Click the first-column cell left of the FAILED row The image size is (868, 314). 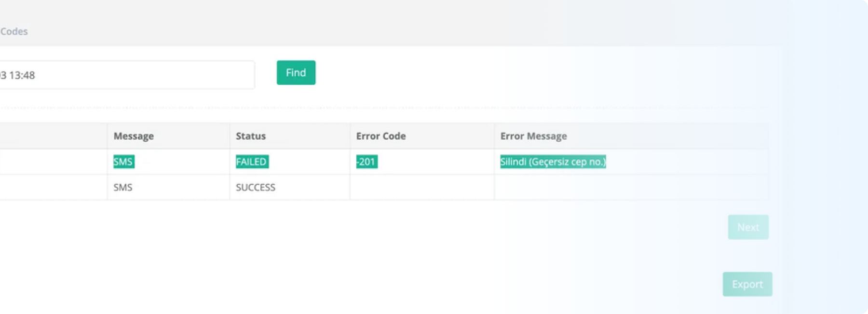point(53,162)
